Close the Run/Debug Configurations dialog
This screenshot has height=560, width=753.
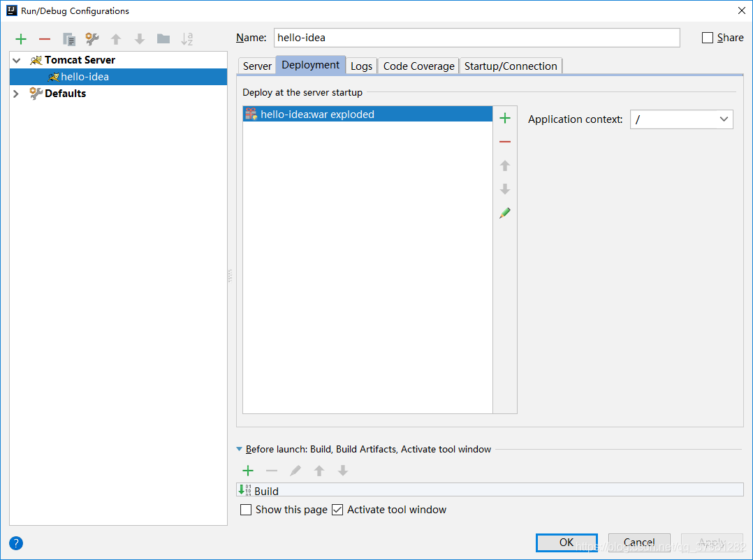[x=742, y=10]
